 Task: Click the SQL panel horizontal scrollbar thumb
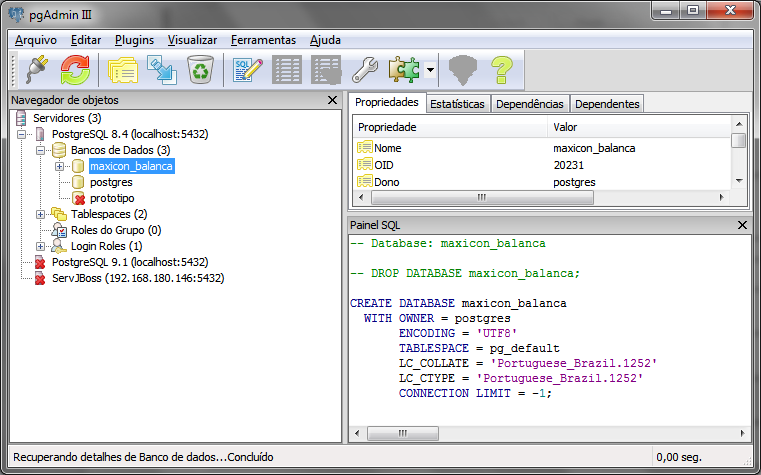click(403, 433)
